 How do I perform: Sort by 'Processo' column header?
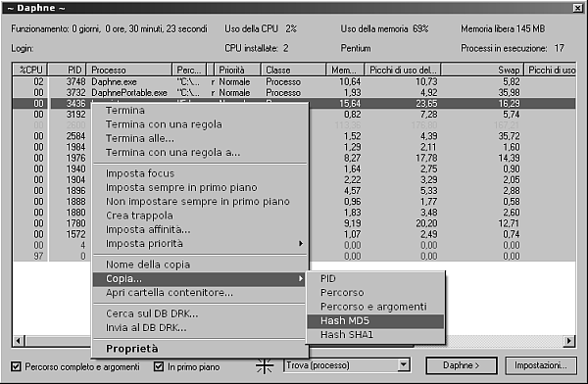[129, 70]
